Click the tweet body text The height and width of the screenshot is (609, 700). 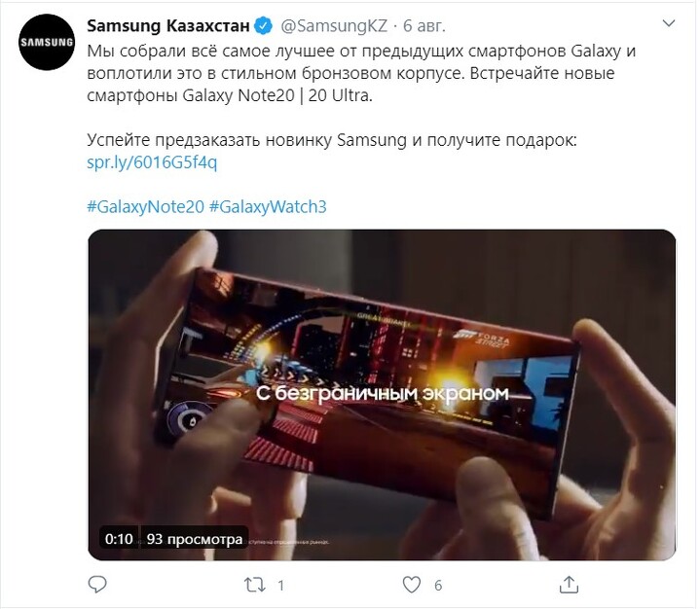click(361, 73)
